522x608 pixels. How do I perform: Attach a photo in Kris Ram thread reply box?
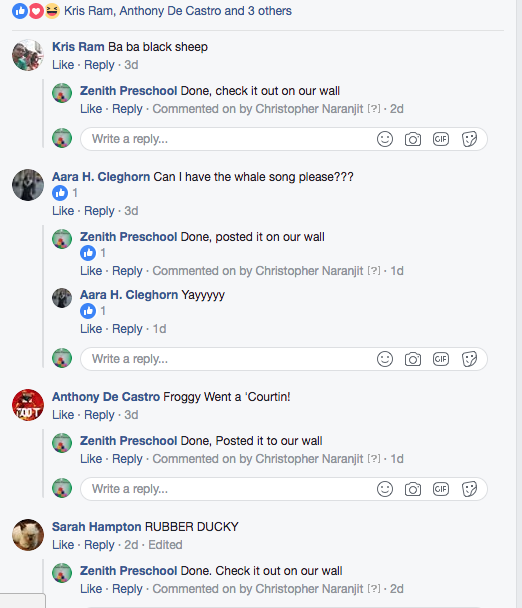tap(413, 139)
